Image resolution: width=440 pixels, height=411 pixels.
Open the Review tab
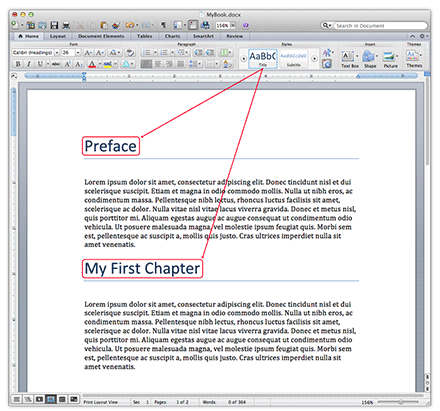click(x=235, y=36)
